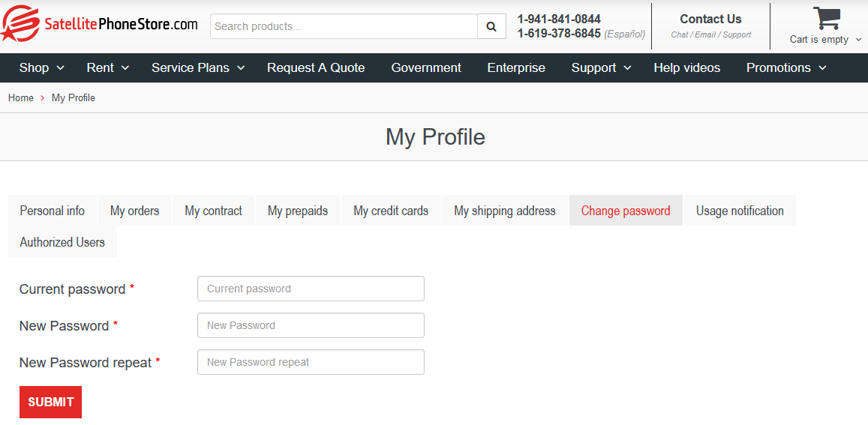Focus the Current password field
This screenshot has width=868, height=425.
click(x=311, y=289)
